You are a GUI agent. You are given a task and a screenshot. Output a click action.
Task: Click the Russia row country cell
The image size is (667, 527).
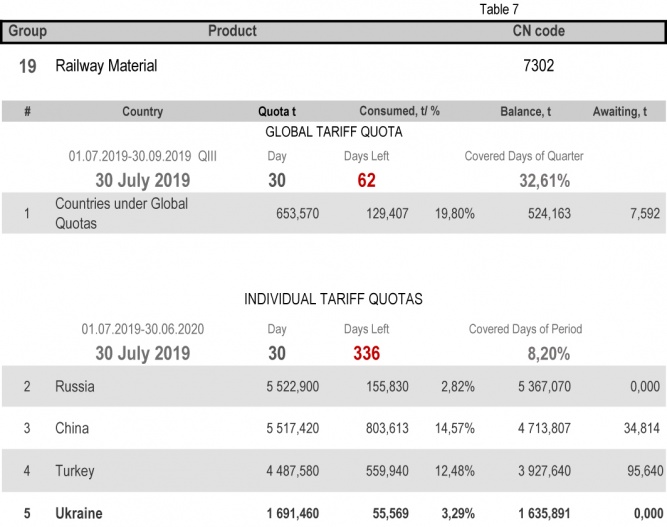[x=75, y=386]
